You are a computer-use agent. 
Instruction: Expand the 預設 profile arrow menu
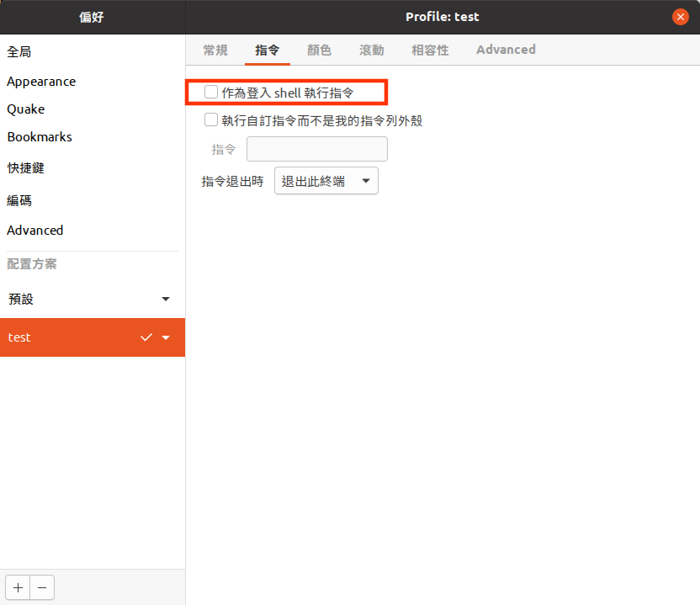pos(166,299)
